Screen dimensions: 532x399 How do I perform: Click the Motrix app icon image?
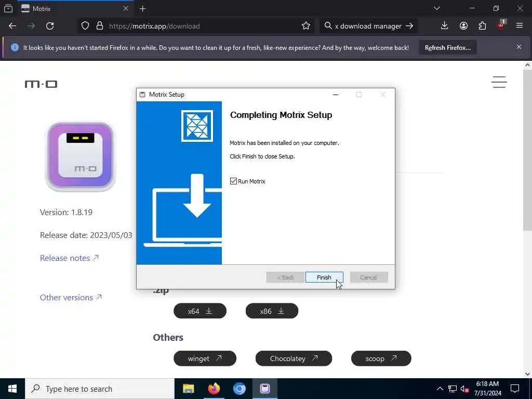tap(81, 156)
